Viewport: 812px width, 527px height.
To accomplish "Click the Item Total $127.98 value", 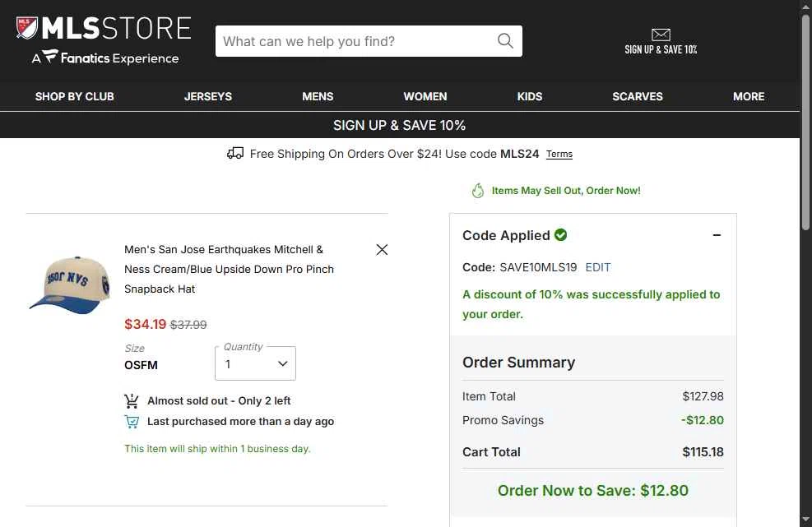I will [x=703, y=396].
